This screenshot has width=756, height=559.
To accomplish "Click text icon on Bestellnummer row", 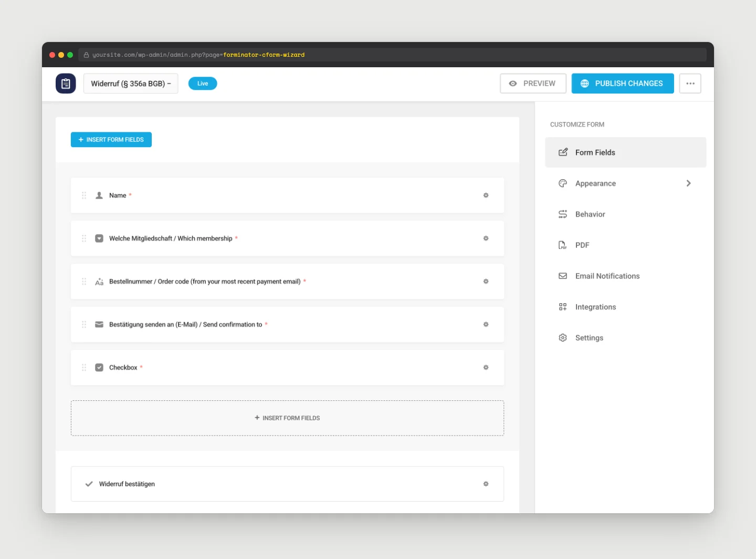I will (99, 282).
